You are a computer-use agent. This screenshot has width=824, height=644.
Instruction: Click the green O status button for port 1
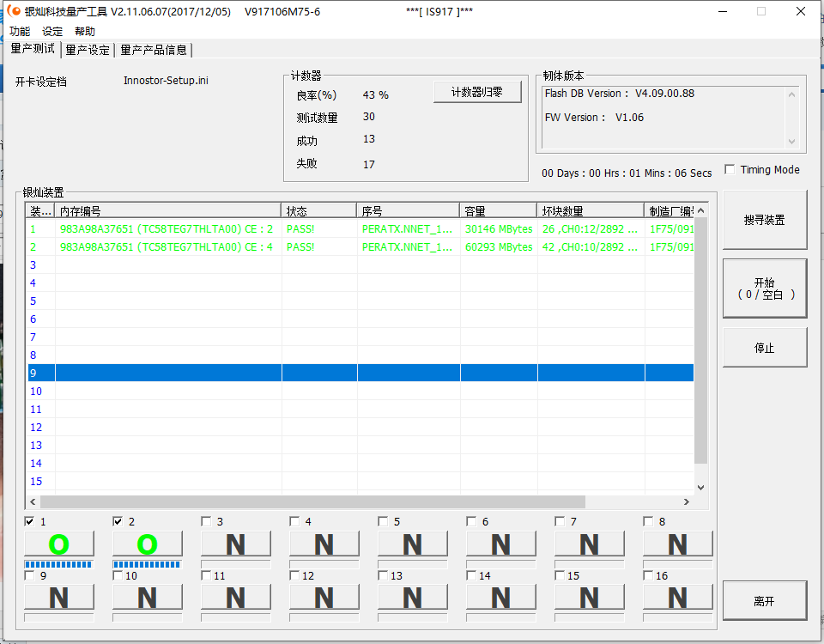point(59,544)
